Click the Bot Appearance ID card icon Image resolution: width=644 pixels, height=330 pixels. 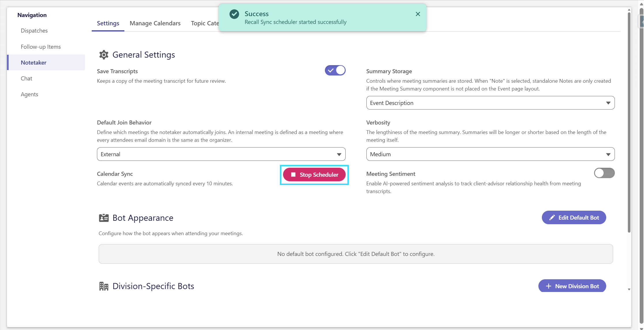pos(104,218)
